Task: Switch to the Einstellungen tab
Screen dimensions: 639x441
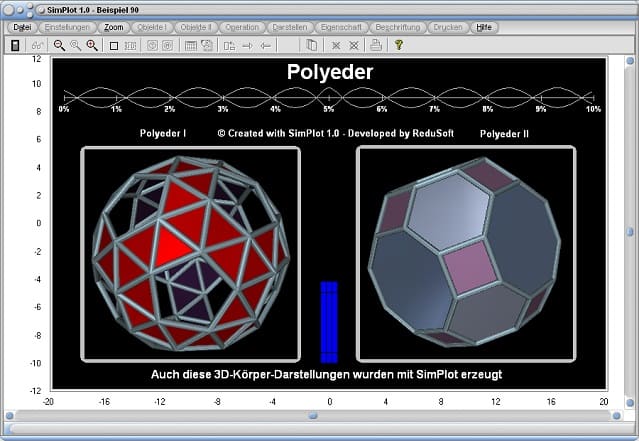Action: tap(68, 27)
